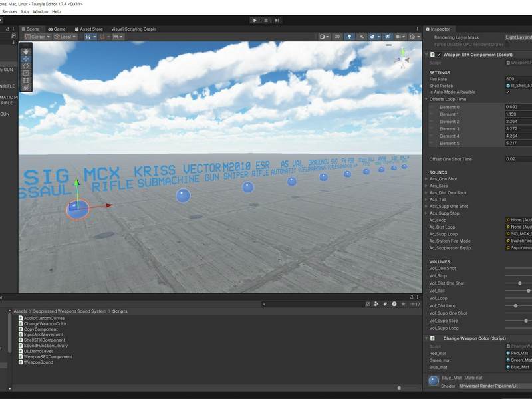Click the grid snapping icon in scene toolbar

coord(88,37)
